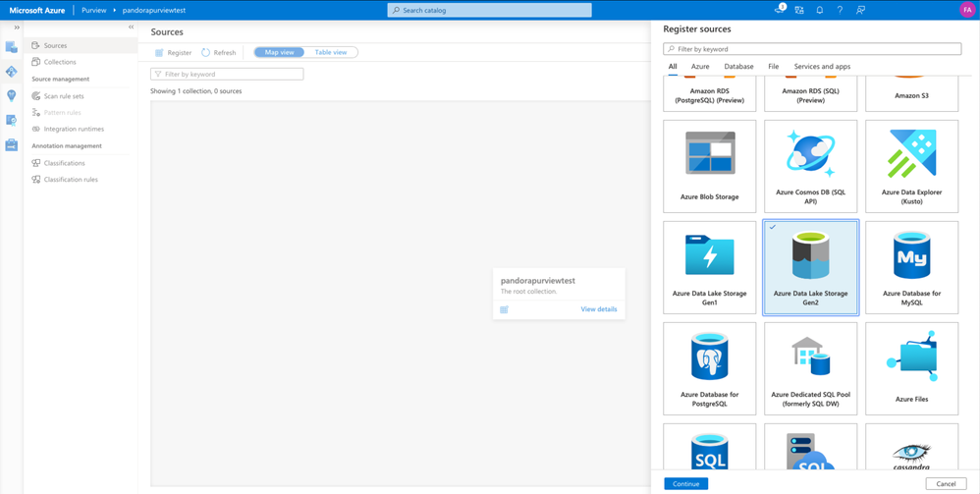This screenshot has width=980, height=494.
Task: Choose Azure Data Lake Storage Gen1 tile
Action: click(x=709, y=268)
